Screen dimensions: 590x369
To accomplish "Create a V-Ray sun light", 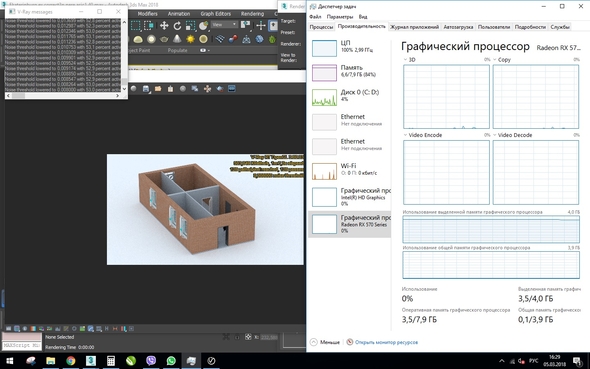I will click(190, 39).
